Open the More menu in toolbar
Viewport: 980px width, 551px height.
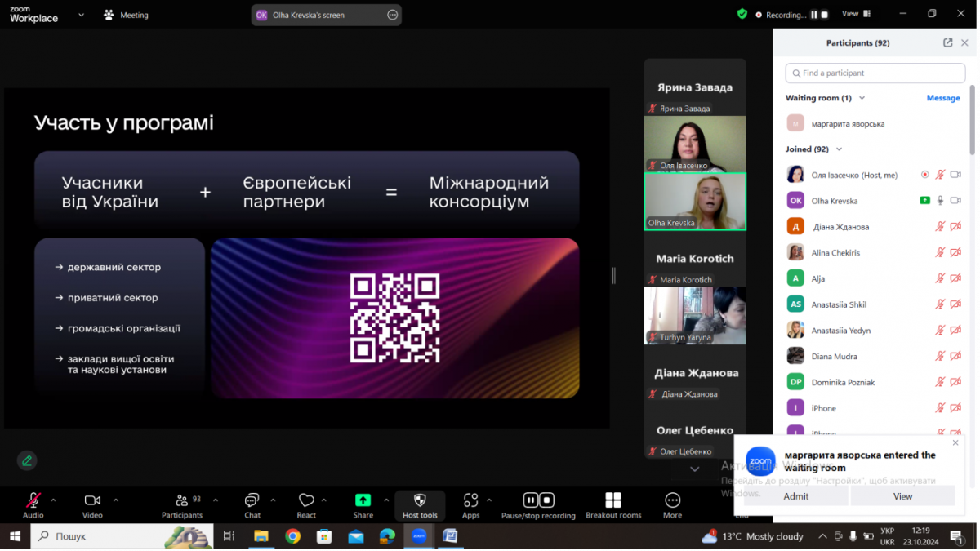click(672, 500)
